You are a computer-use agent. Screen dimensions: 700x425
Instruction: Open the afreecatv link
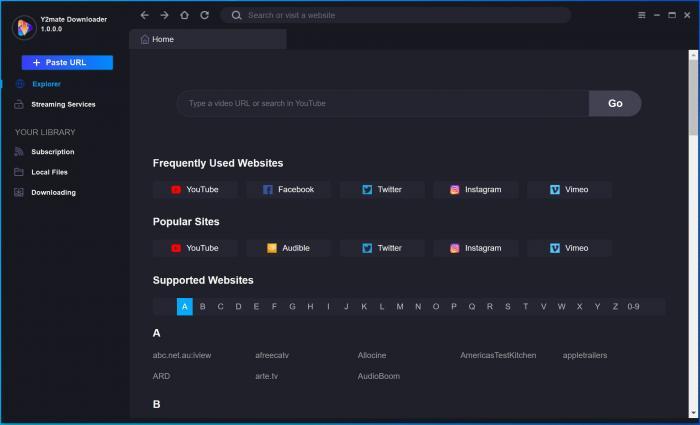click(272, 355)
